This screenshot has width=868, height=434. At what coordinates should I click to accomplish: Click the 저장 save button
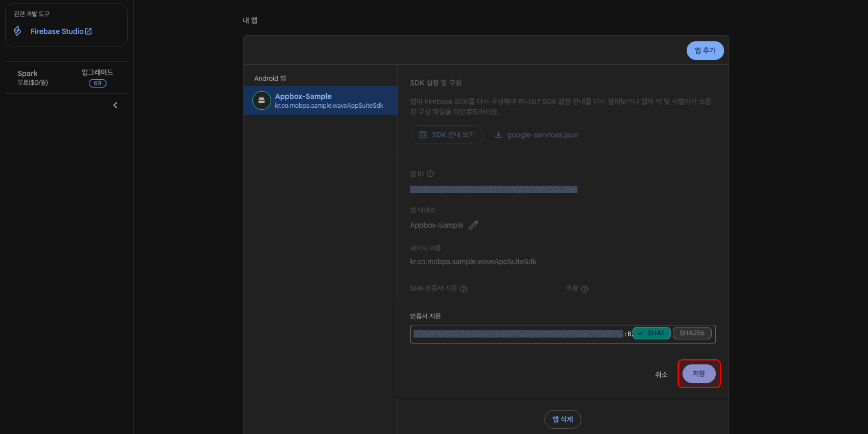tap(699, 374)
